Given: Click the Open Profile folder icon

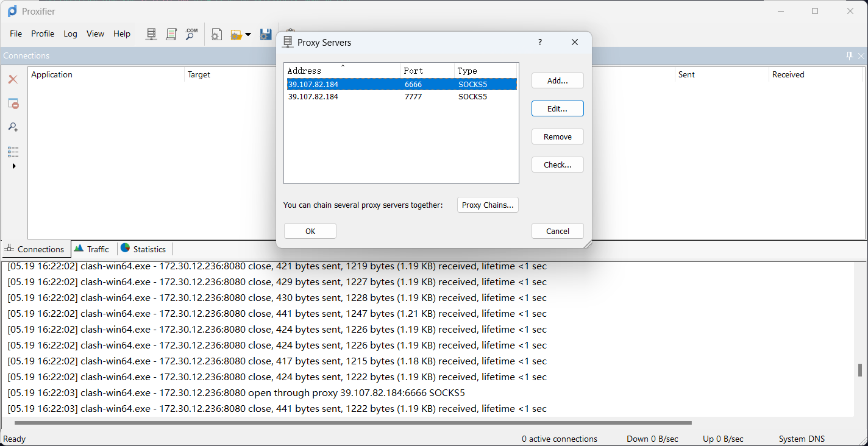Looking at the screenshot, I should (x=237, y=35).
